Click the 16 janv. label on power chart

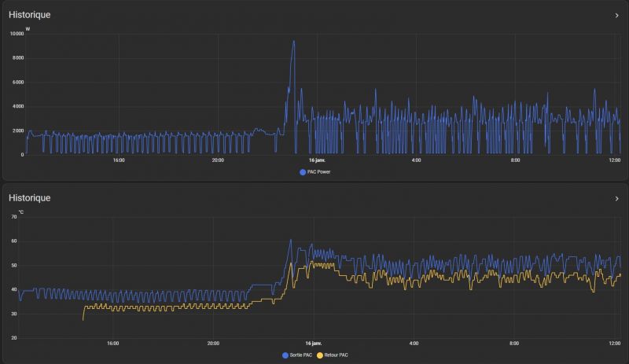click(x=317, y=160)
